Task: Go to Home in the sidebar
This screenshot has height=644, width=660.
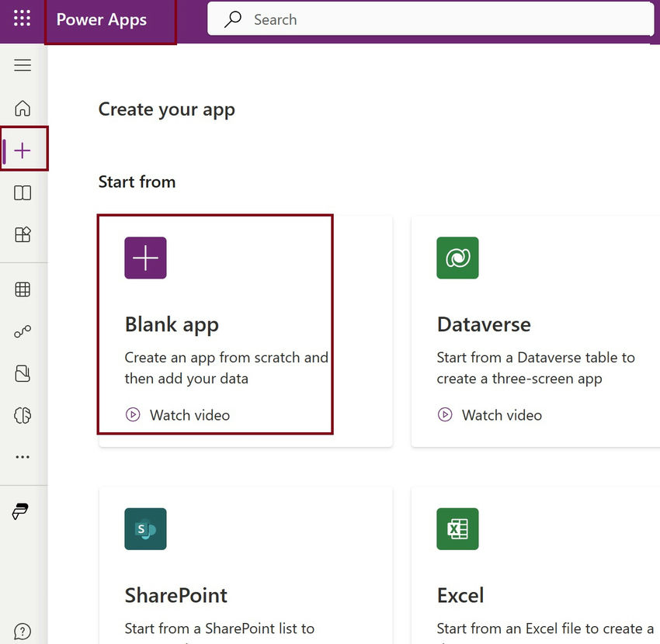Action: [23, 108]
